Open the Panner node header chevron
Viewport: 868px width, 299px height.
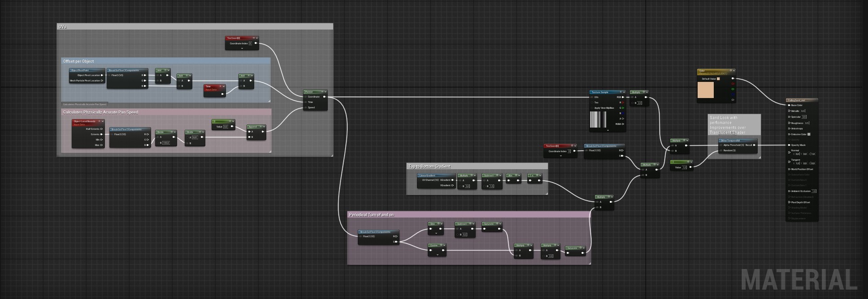pos(325,92)
